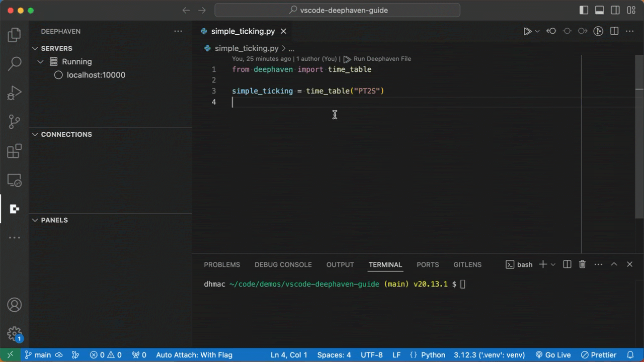Toggle the bottom panel layout button

coord(599,10)
